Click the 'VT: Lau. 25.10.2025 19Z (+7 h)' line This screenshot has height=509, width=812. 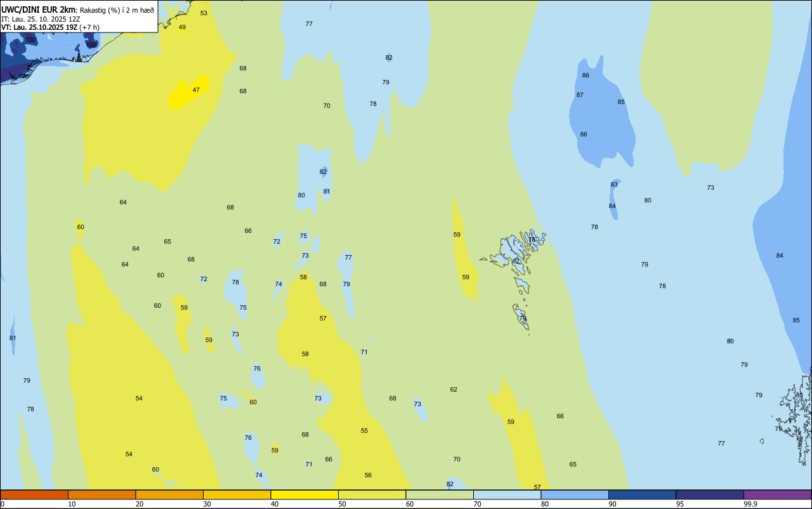50,27
